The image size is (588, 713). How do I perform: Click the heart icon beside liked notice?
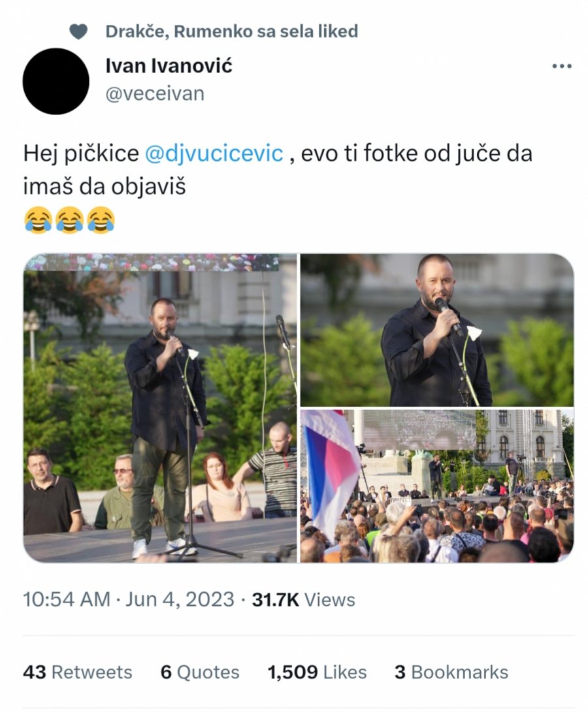(78, 32)
